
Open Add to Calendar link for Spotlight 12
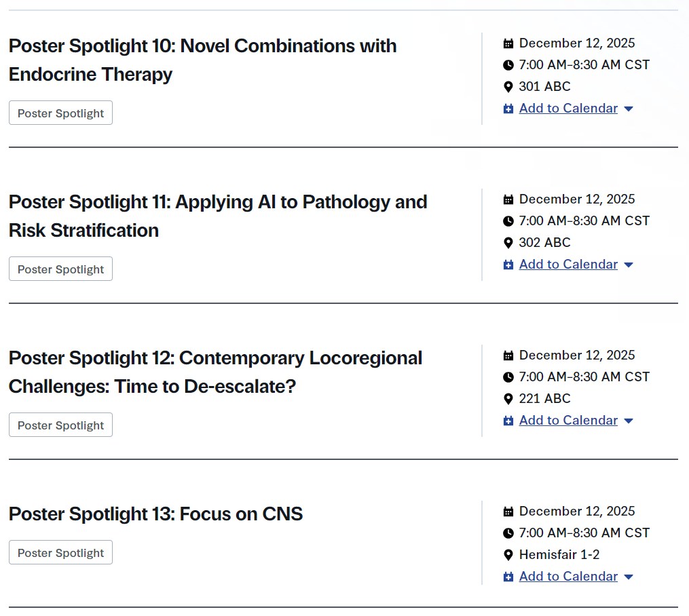(x=568, y=421)
